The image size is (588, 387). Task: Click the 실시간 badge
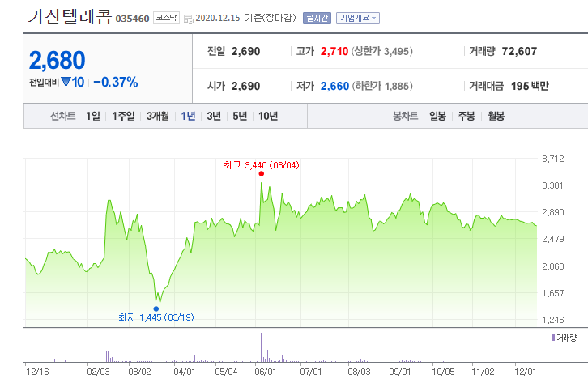point(317,18)
